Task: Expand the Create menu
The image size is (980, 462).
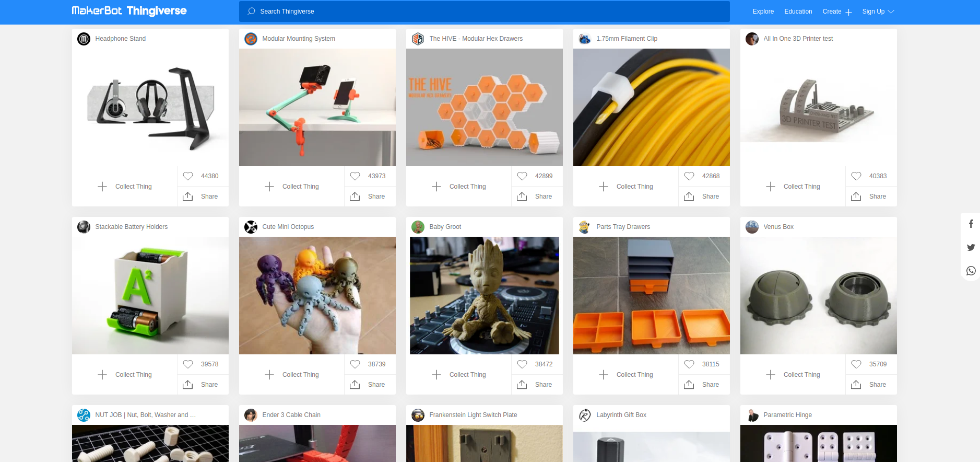Action: point(837,11)
